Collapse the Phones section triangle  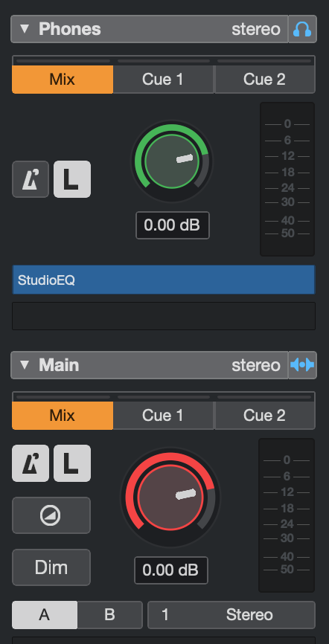25,29
